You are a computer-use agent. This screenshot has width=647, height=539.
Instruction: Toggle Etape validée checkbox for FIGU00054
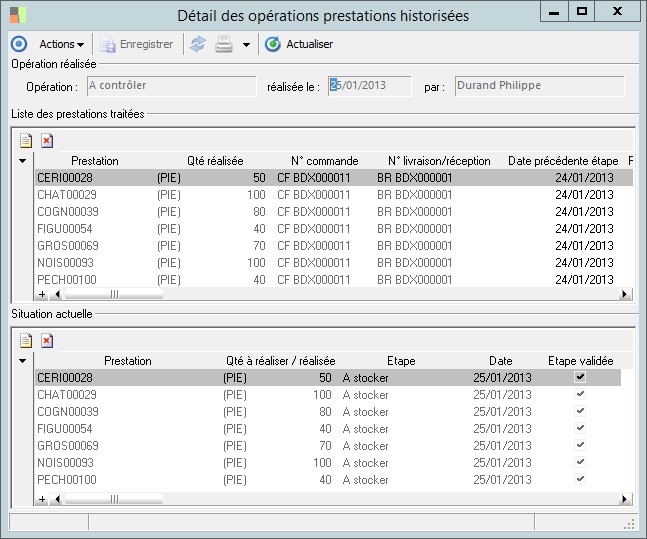580,429
